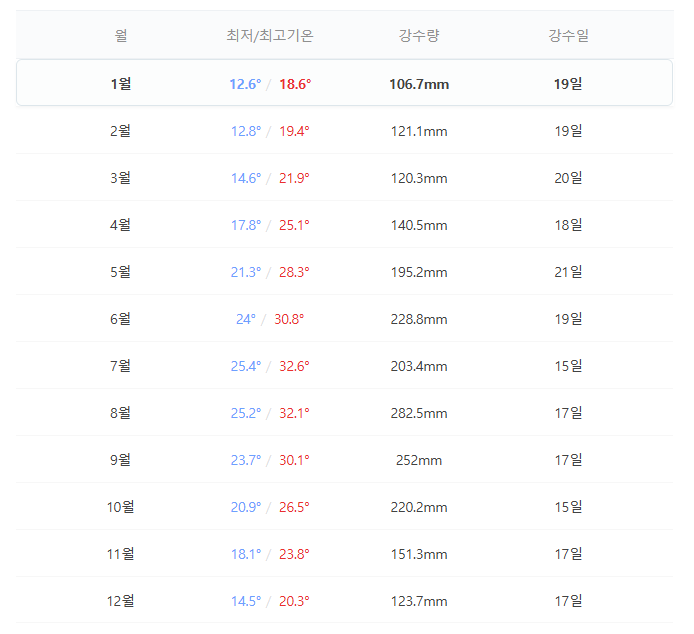The width and height of the screenshot is (694, 634).
Task: Click the high temperature 19.4° value
Action: [294, 131]
